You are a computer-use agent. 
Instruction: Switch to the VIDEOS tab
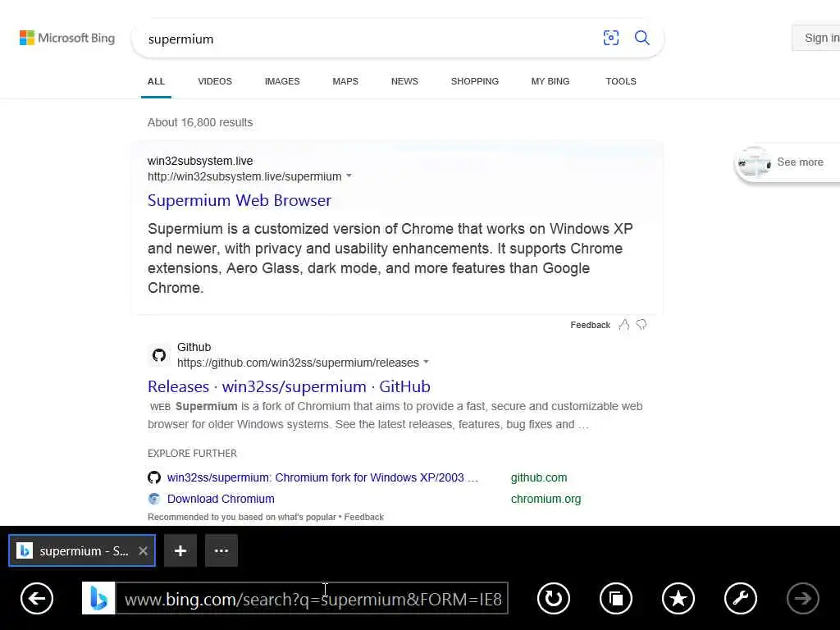pos(215,81)
